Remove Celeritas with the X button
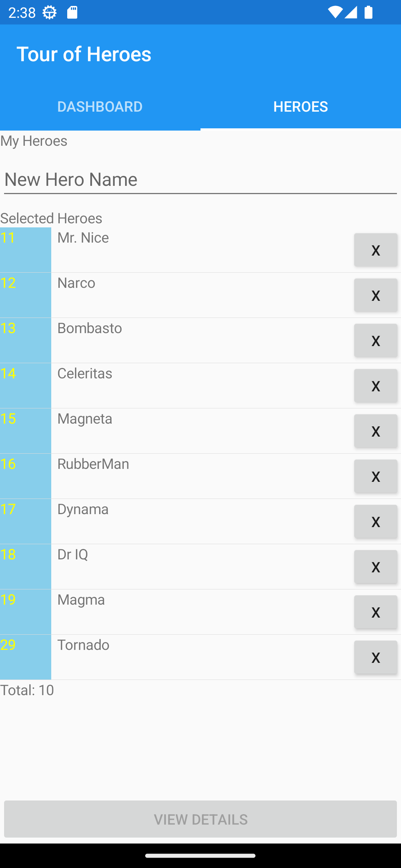Viewport: 401px width, 868px height. coord(375,386)
